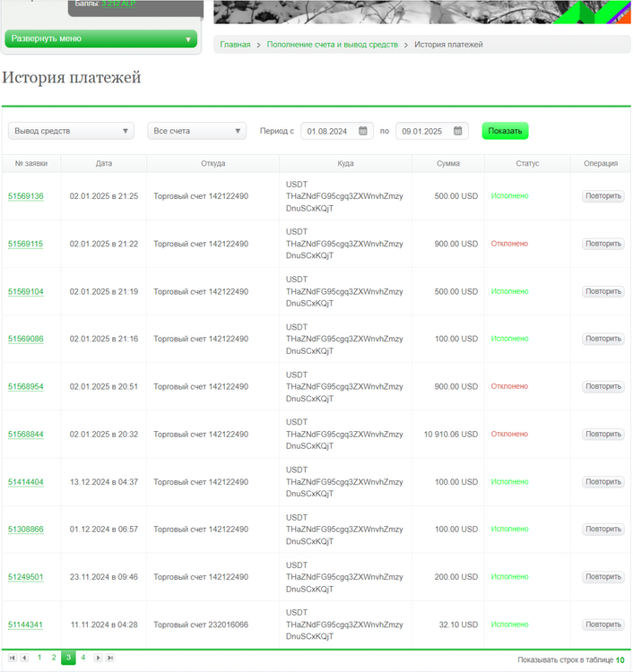Repeat withdrawal for request 51568844
Viewport: 633px width, 672px height.
click(603, 435)
